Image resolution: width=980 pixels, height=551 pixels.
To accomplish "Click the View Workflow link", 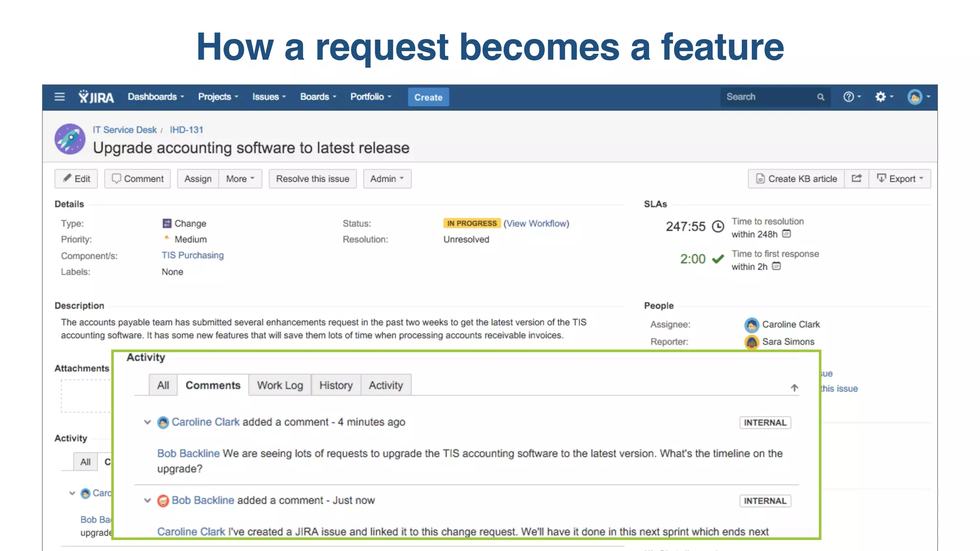I will click(x=536, y=223).
